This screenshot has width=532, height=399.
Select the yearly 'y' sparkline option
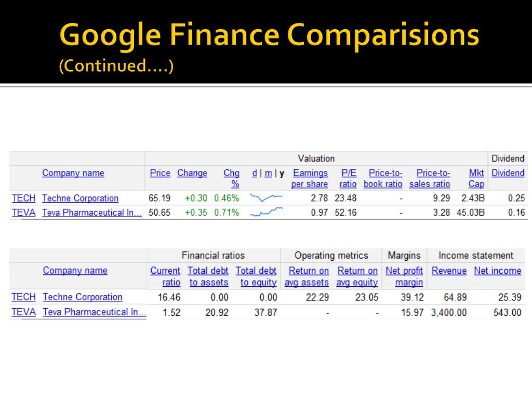[282, 174]
